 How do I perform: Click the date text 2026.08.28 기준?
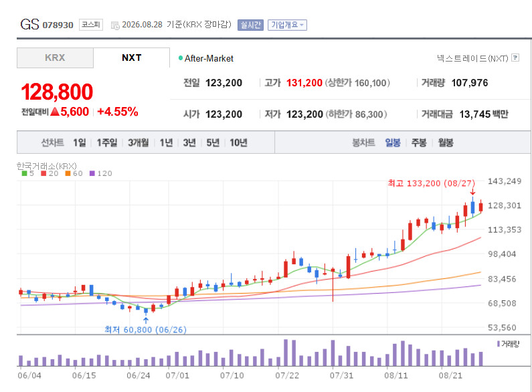click(152, 25)
